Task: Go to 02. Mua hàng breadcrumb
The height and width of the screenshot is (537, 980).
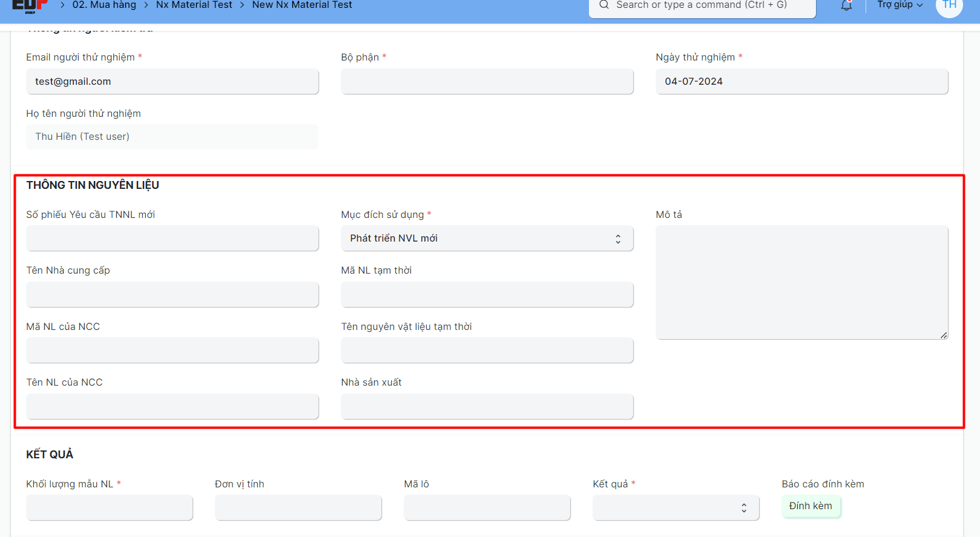Action: click(104, 5)
